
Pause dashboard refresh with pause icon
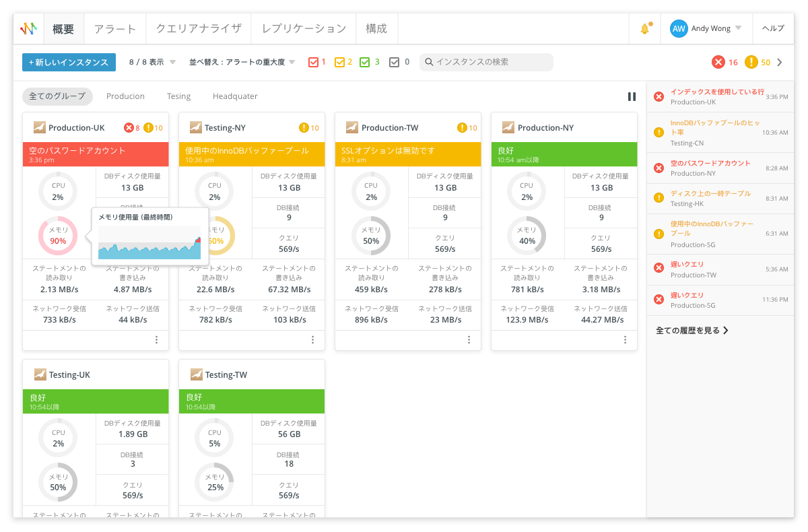pyautogui.click(x=632, y=96)
